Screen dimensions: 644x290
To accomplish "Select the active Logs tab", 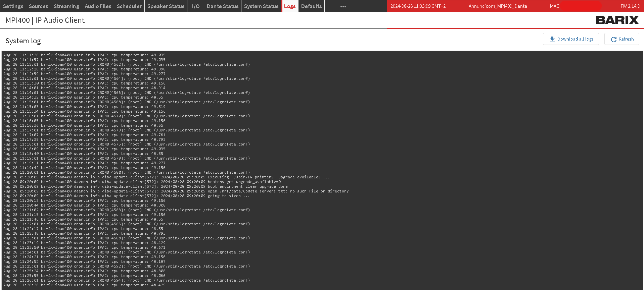I will pyautogui.click(x=289, y=6).
